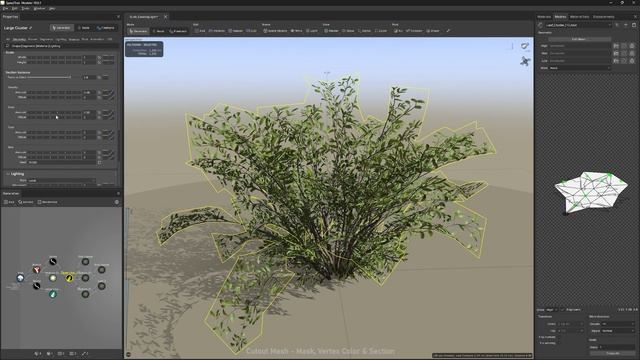The height and width of the screenshot is (360, 640).
Task: Click the mesh preview thumbnail
Action: tap(591, 192)
